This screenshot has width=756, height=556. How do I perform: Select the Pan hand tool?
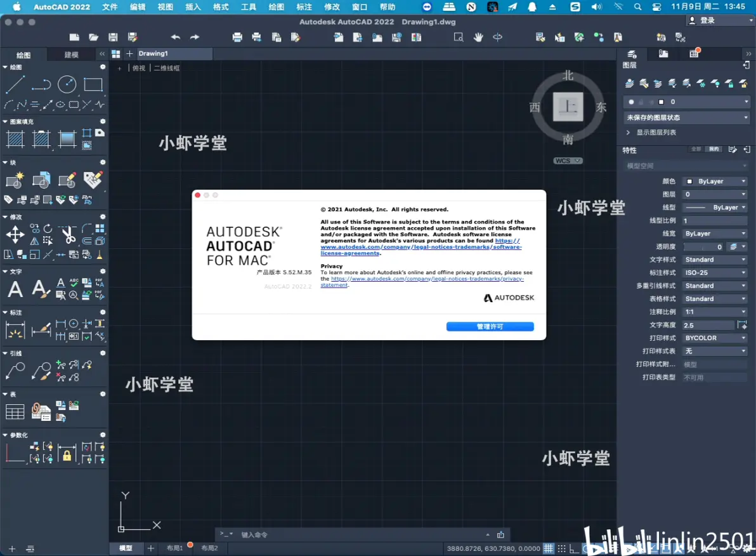point(478,37)
